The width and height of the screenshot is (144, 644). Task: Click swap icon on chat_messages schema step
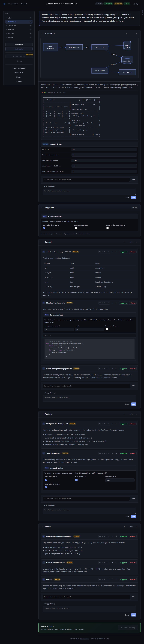click(112, 252)
